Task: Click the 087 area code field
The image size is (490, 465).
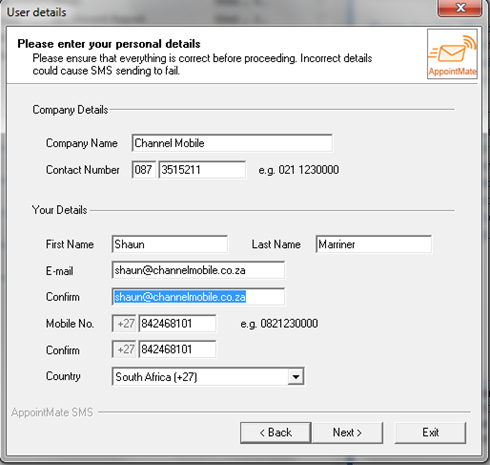Action: point(144,170)
